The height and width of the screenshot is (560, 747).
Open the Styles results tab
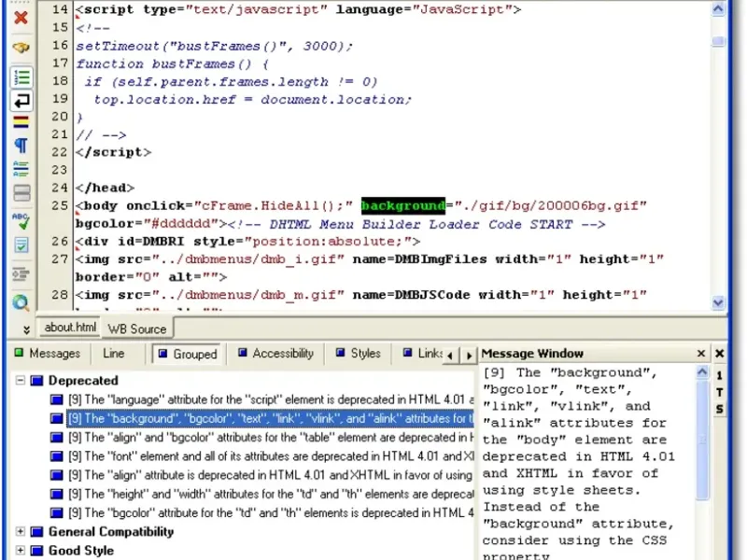coord(359,354)
